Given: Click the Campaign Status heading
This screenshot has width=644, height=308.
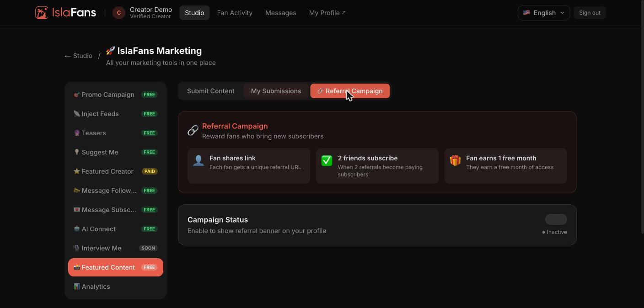Looking at the screenshot, I should click(x=218, y=220).
